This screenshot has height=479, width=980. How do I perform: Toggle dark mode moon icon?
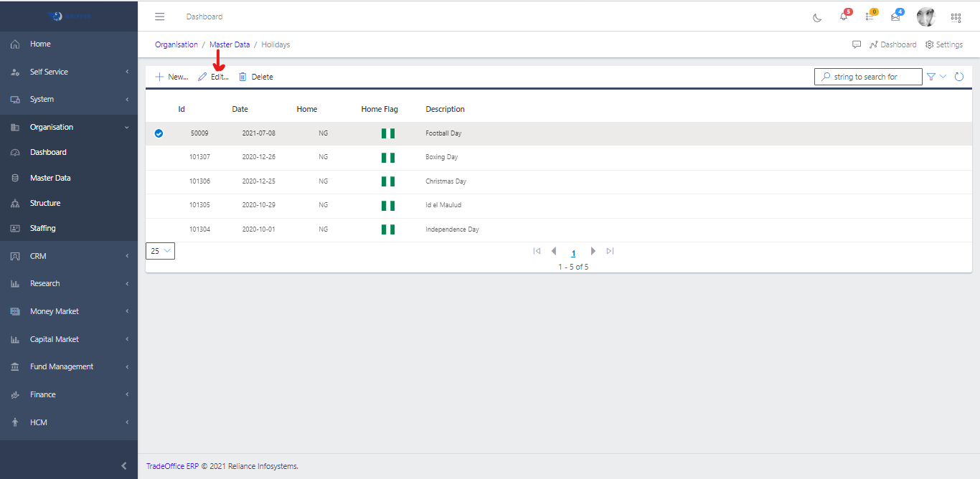(817, 18)
